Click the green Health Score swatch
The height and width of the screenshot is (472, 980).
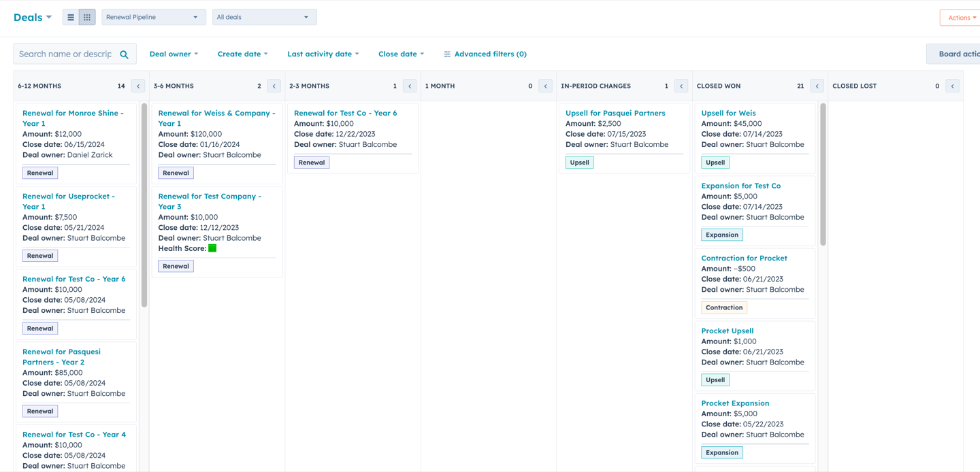[x=212, y=248]
